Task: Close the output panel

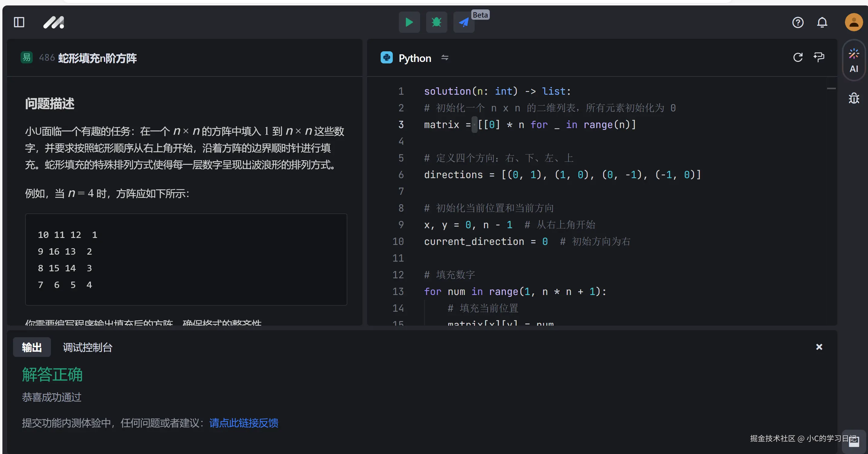Action: tap(819, 347)
